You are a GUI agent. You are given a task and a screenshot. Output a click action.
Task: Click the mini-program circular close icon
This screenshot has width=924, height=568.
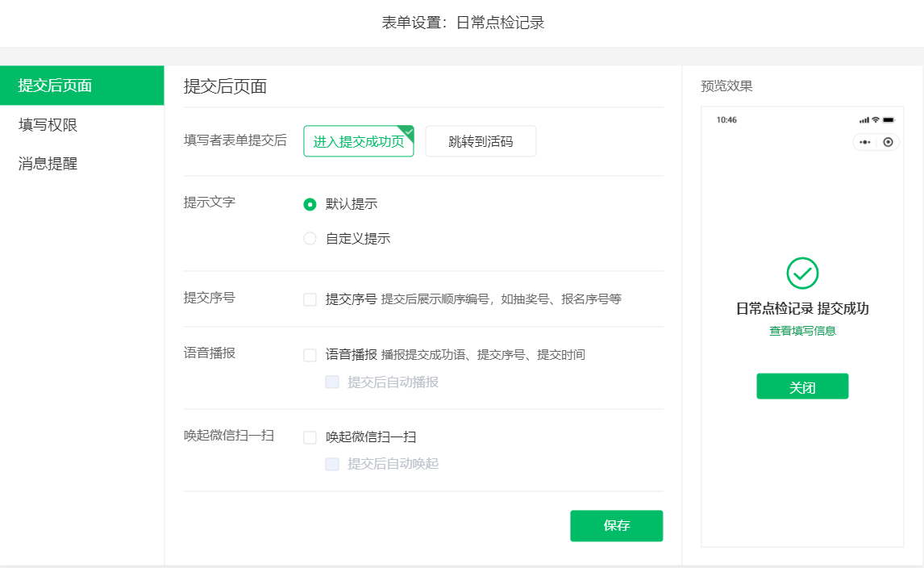888,142
